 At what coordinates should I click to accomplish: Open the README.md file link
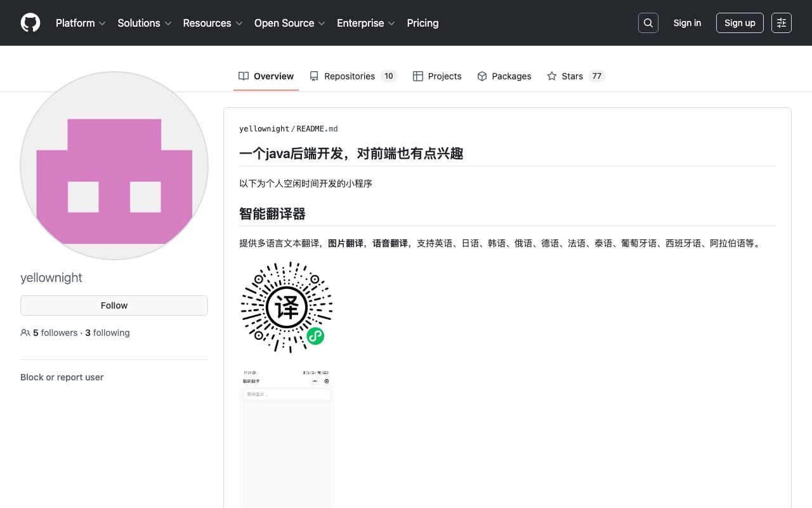[317, 129]
